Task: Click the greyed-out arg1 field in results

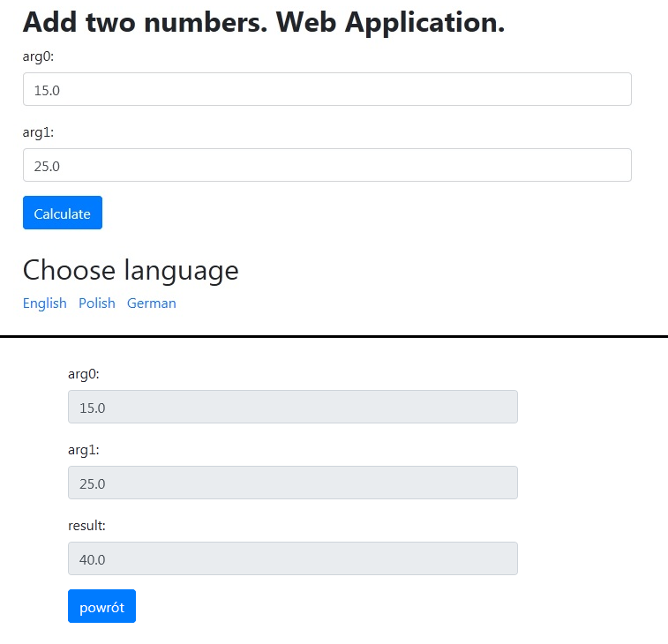Action: 292,483
